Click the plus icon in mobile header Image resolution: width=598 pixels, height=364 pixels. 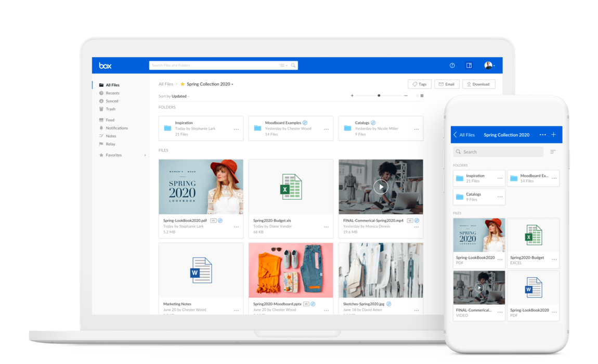[x=553, y=135]
